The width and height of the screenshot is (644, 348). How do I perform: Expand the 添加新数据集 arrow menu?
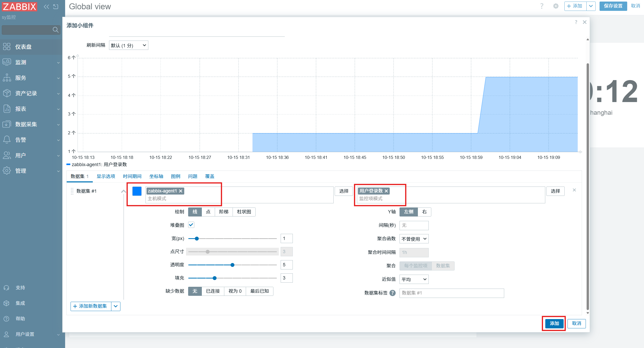point(116,306)
